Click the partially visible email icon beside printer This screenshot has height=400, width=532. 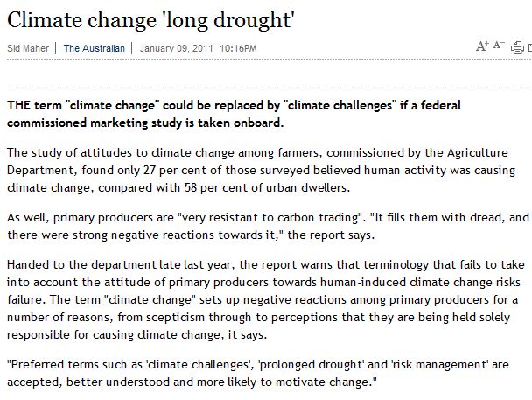[530, 47]
